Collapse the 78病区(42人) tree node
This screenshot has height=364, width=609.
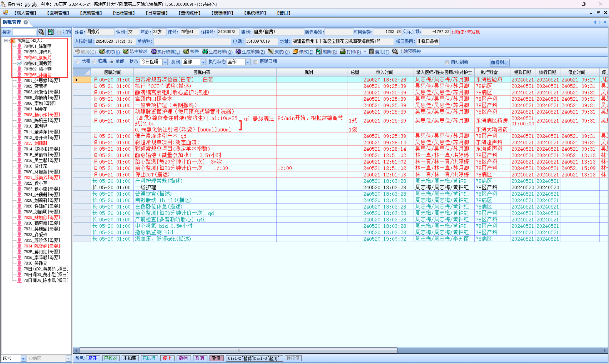[6, 41]
